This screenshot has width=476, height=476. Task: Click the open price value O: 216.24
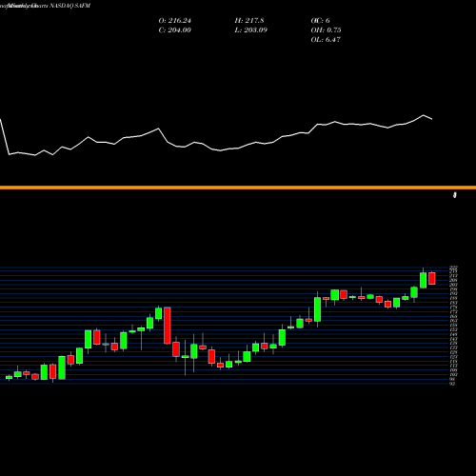(x=175, y=21)
